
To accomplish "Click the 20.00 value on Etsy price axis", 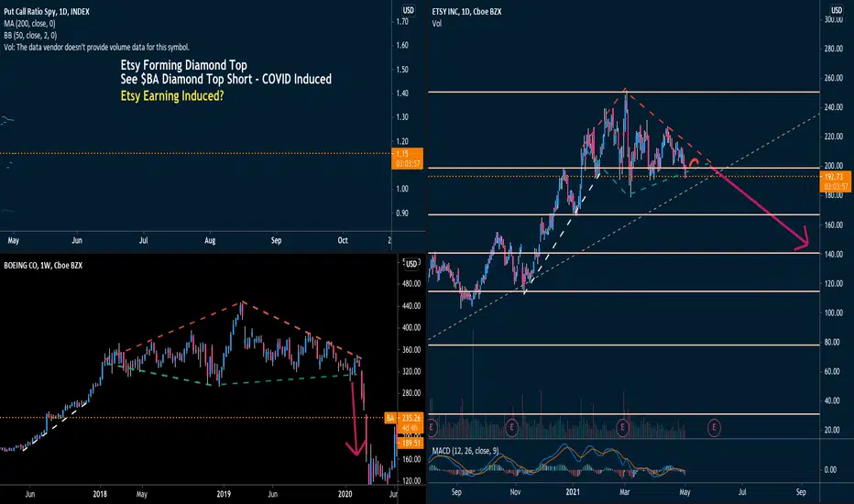I will tap(832, 430).
